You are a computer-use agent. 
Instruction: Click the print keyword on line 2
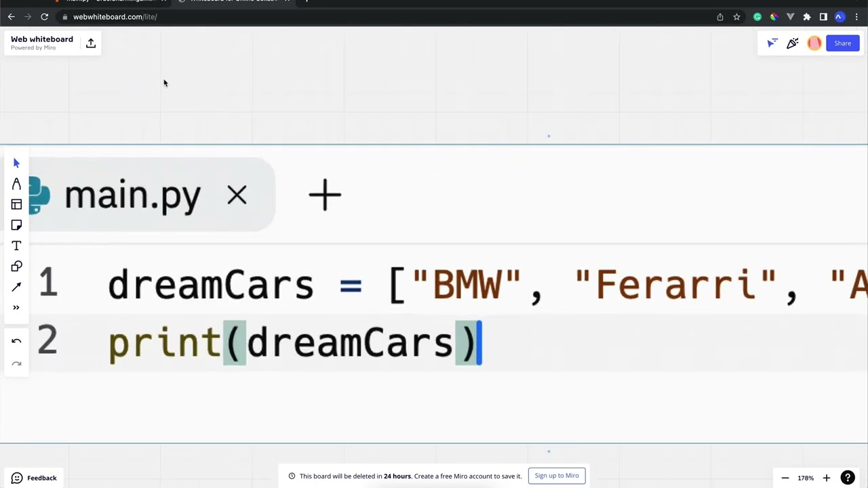click(165, 343)
